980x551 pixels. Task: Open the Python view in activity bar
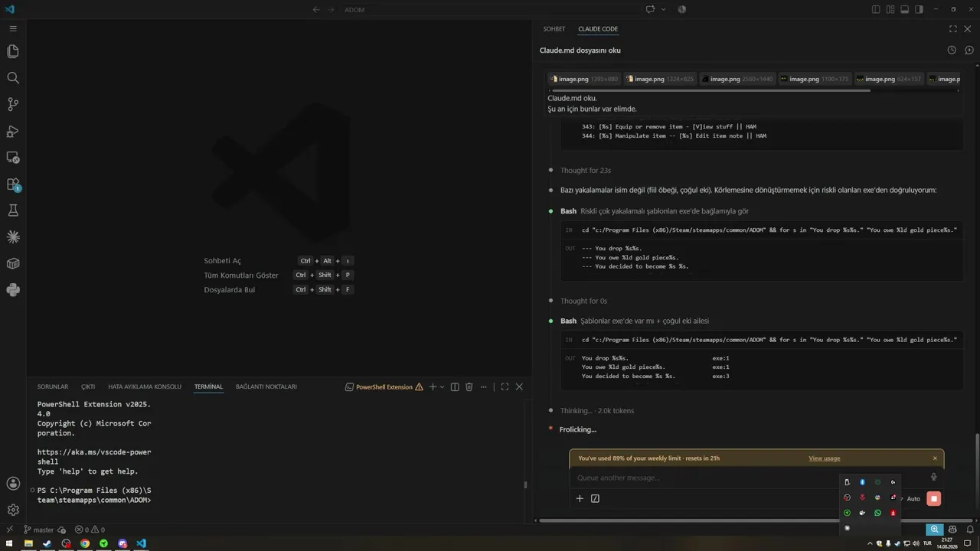pyautogui.click(x=13, y=290)
